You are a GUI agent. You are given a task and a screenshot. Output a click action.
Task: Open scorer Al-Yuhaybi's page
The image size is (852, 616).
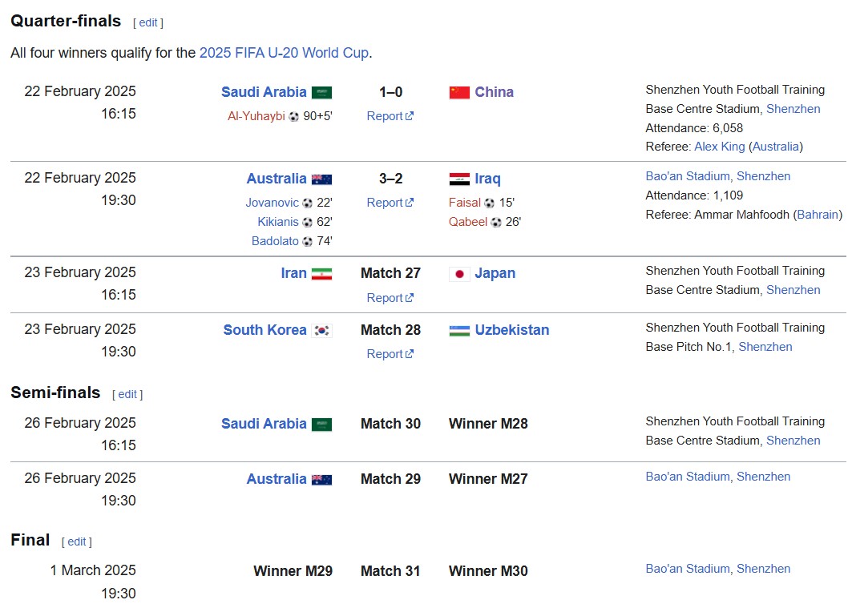256,116
